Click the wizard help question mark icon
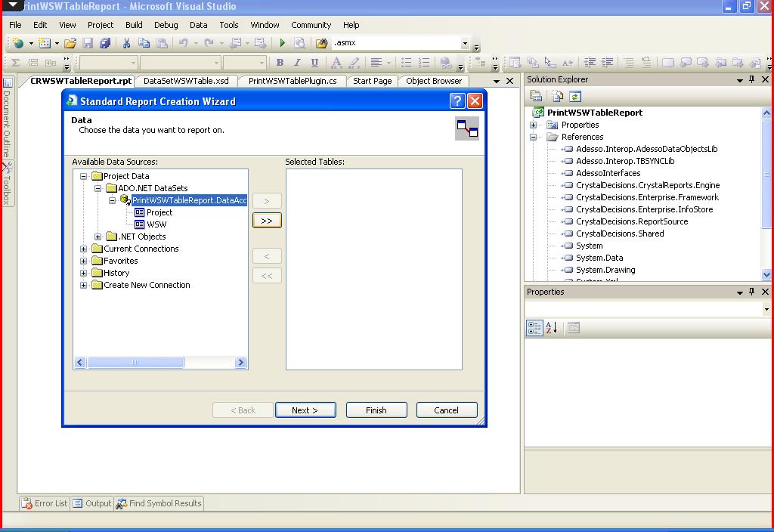 (x=457, y=101)
